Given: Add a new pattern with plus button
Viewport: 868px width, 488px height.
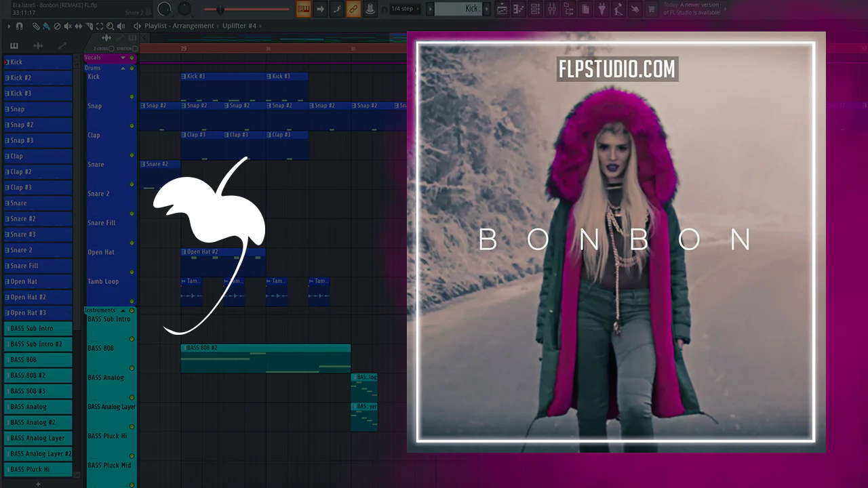Looking at the screenshot, I should pyautogui.click(x=486, y=9).
